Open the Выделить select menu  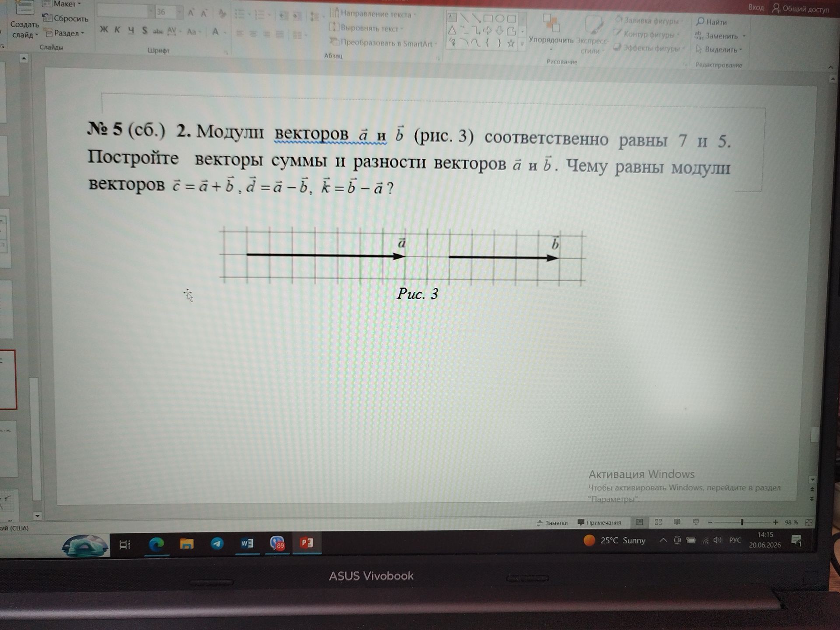[x=719, y=49]
